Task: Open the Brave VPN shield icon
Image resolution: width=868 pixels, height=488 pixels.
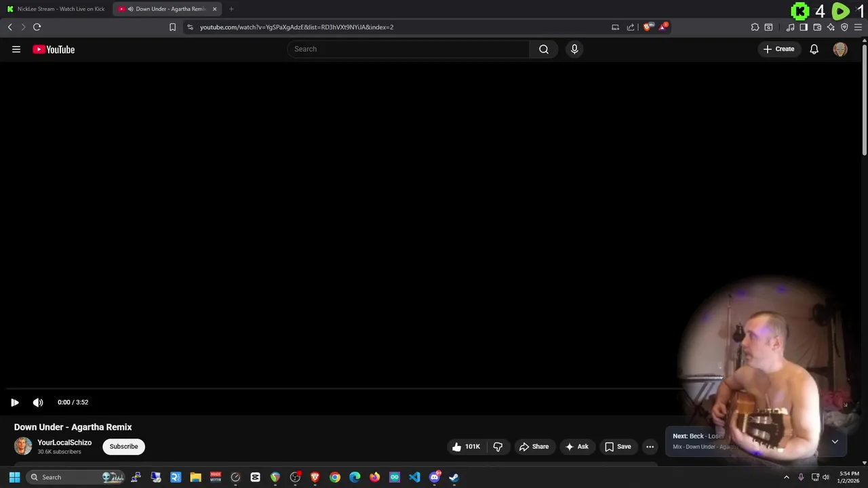Action: tap(844, 27)
